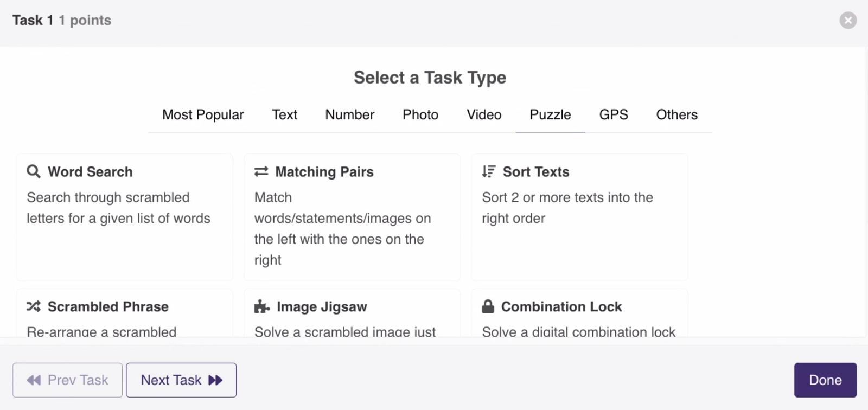
Task: Open the Video tab
Action: (484, 114)
